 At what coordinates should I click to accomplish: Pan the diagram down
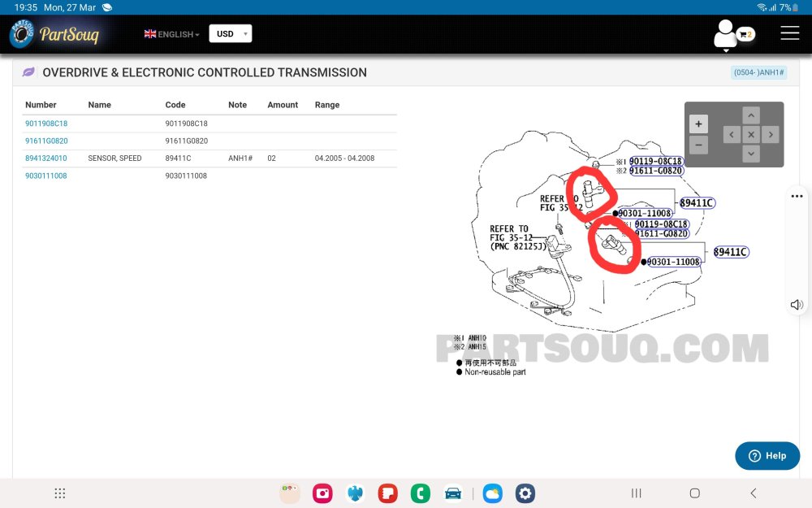coord(751,154)
